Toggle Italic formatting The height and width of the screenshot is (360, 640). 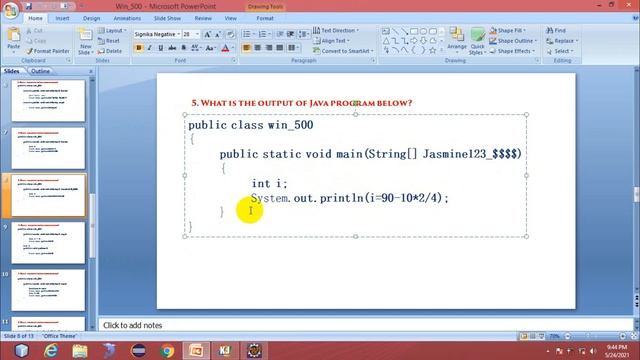150,48
